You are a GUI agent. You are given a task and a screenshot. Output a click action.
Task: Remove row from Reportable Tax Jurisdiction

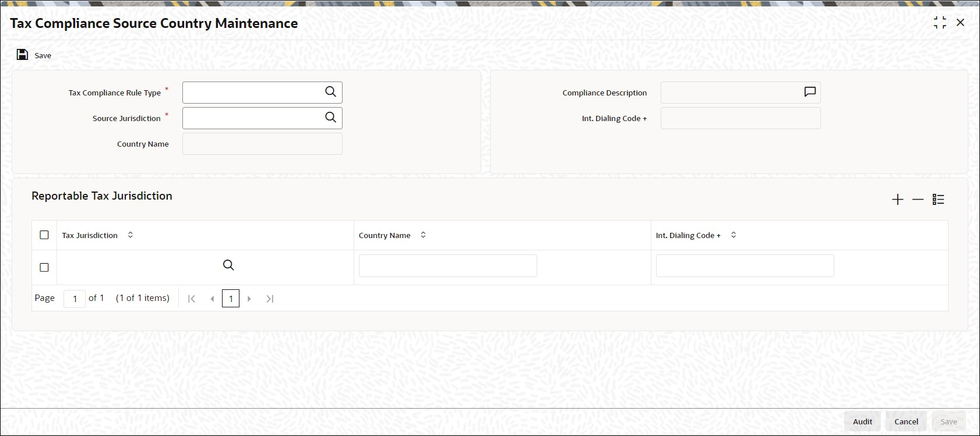(918, 200)
